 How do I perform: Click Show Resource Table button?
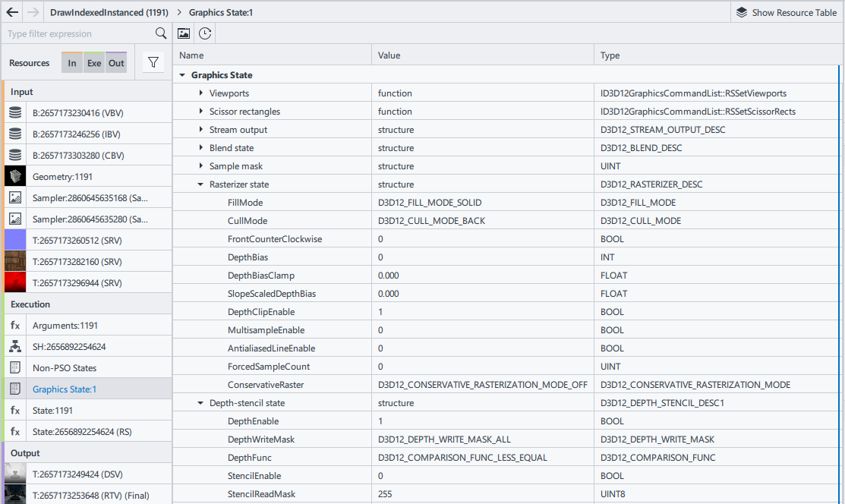787,12
